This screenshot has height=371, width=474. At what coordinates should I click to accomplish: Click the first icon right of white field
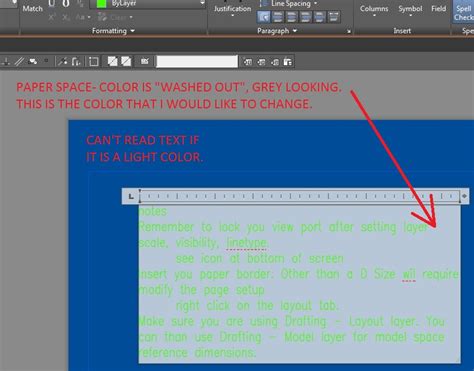point(247,62)
